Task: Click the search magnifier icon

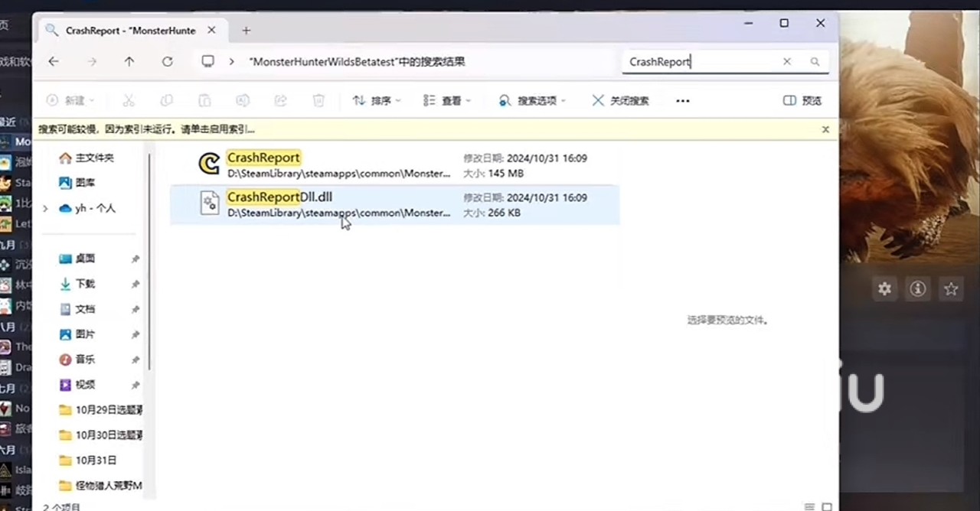Action: (x=815, y=62)
